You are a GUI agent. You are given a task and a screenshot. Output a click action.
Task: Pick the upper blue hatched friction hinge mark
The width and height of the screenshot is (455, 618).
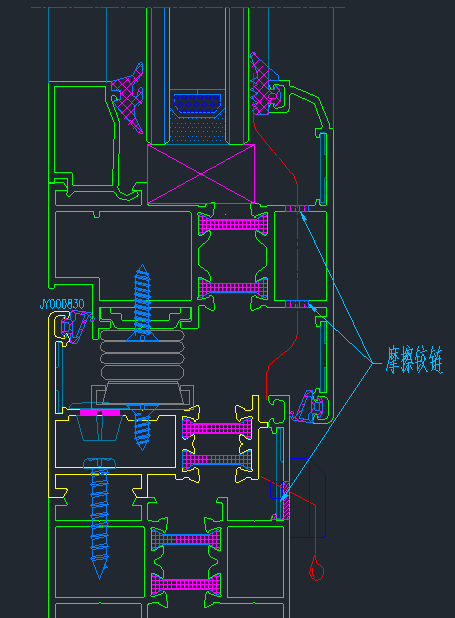click(297, 208)
